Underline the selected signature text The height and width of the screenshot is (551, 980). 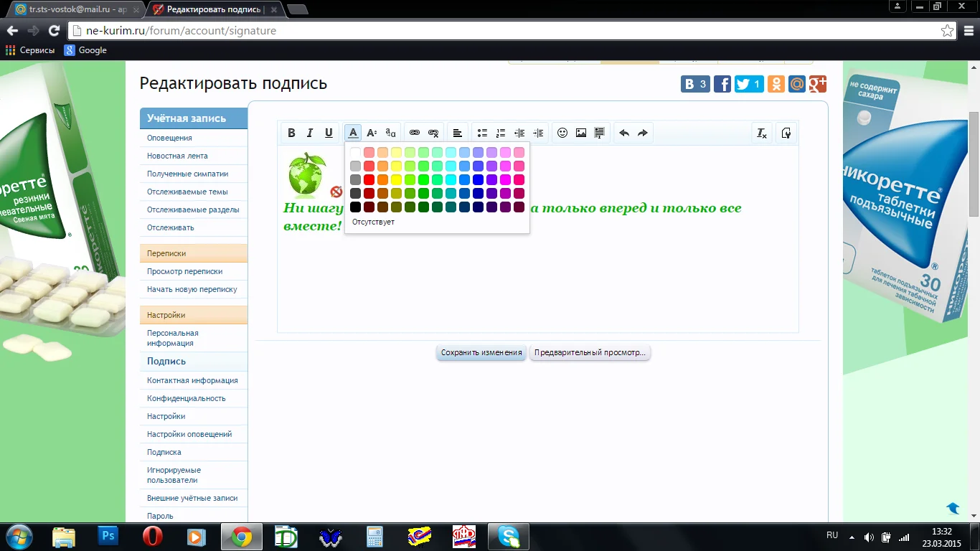click(x=329, y=133)
